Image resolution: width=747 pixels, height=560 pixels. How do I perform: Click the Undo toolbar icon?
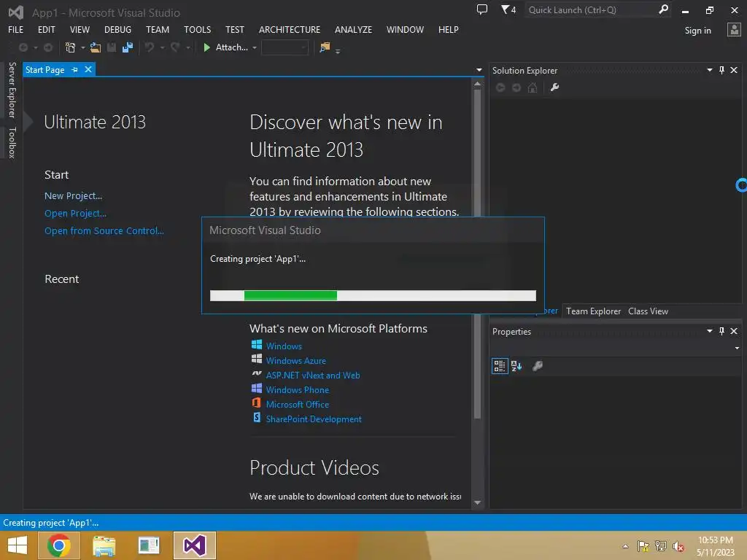point(150,47)
